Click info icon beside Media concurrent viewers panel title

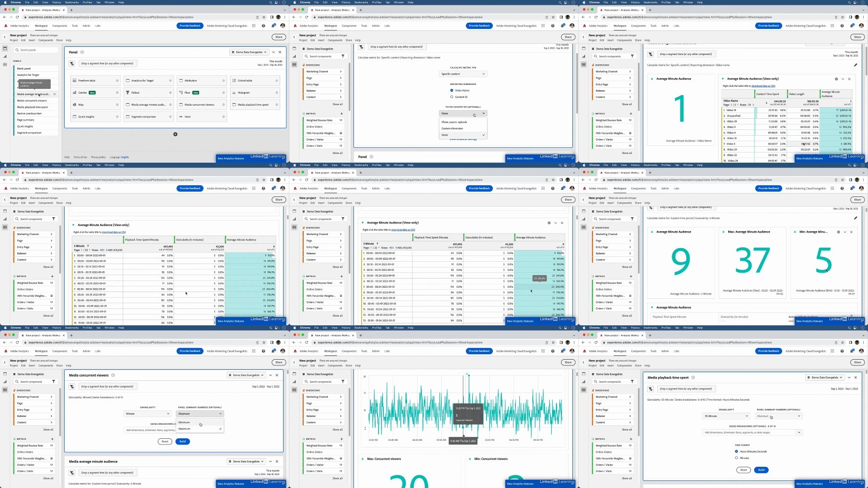click(x=113, y=375)
